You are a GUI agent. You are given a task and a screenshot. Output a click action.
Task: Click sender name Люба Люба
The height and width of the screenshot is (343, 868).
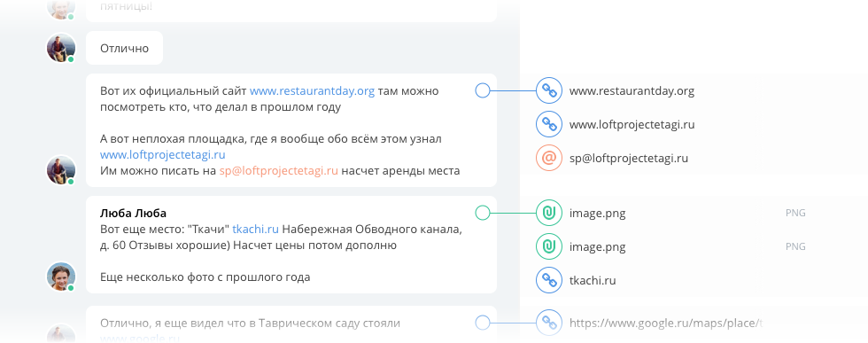(x=134, y=214)
